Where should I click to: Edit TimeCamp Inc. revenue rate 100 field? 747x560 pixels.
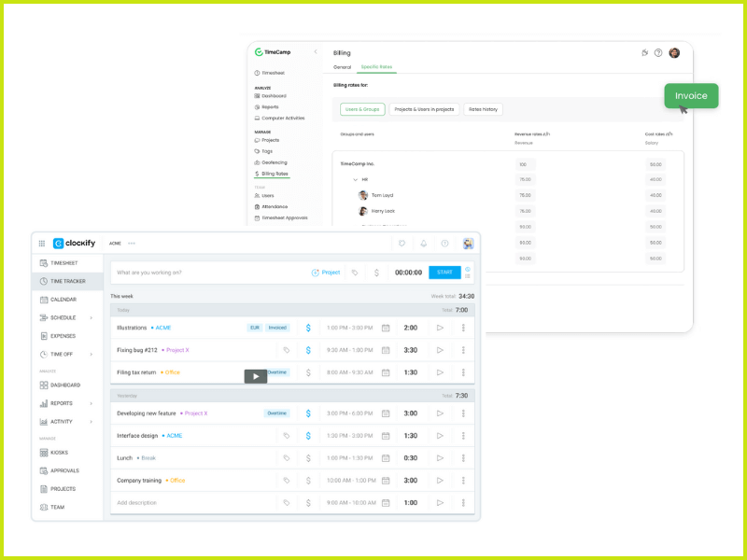[526, 164]
